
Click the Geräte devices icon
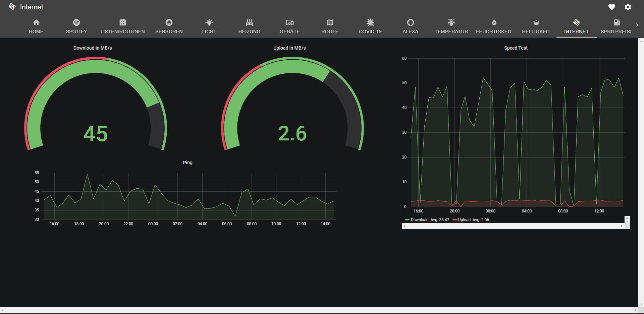[x=290, y=22]
